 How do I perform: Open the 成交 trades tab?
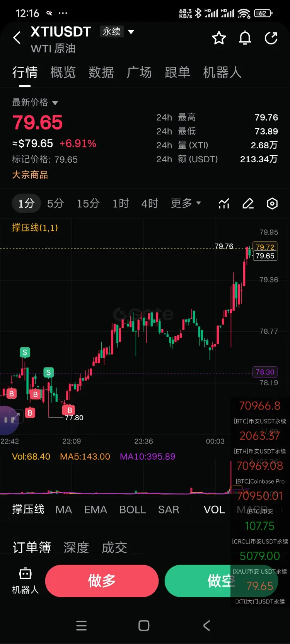pyautogui.click(x=114, y=547)
